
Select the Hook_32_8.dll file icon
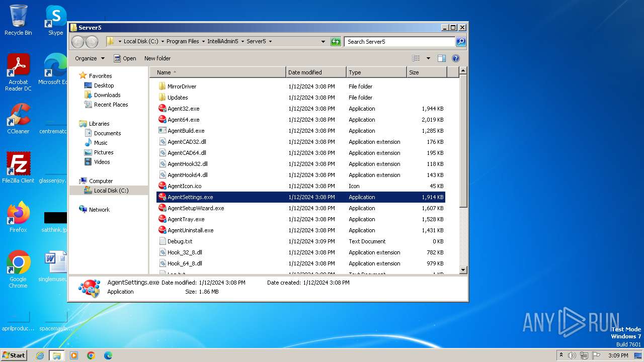163,252
